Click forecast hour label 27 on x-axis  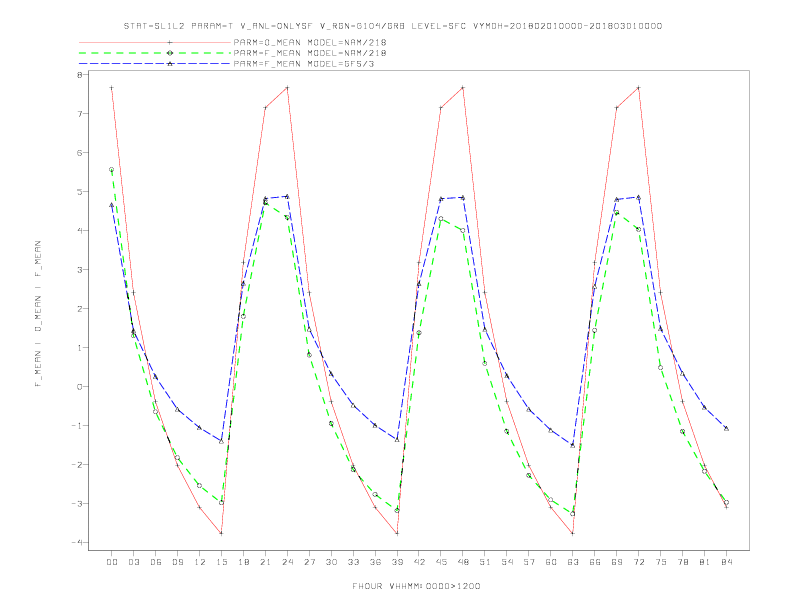point(309,562)
